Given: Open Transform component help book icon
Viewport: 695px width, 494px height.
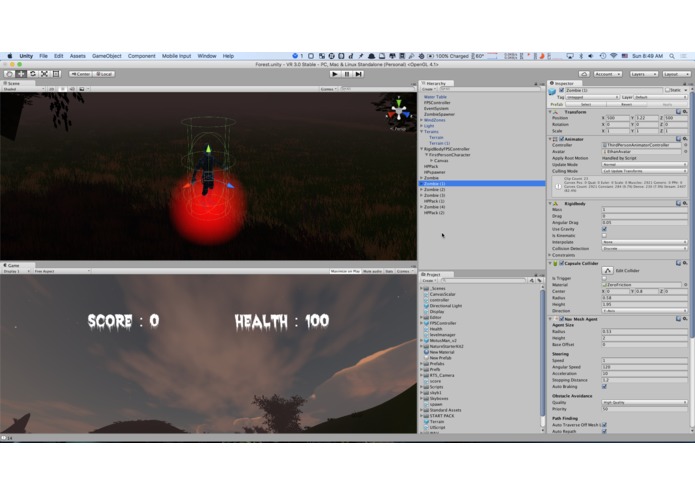Looking at the screenshot, I should pyautogui.click(x=678, y=112).
